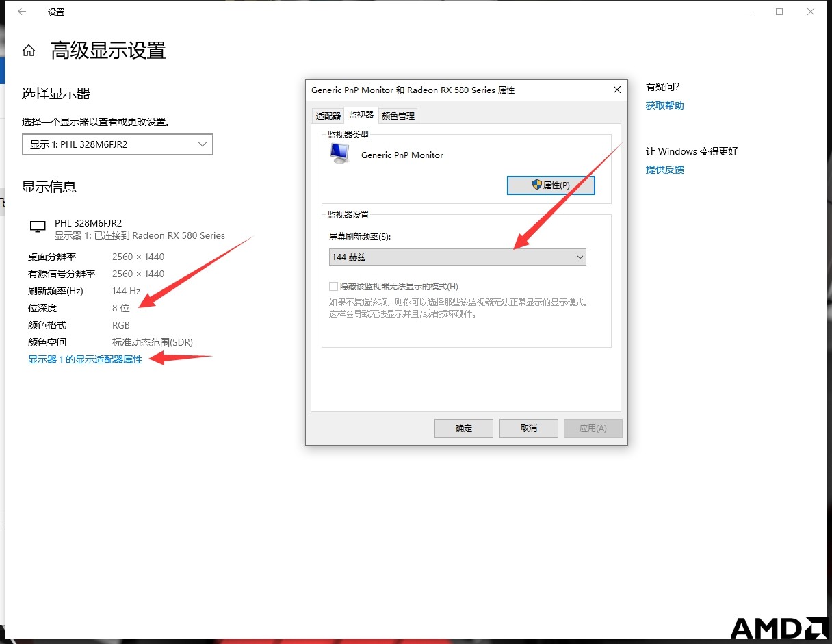The height and width of the screenshot is (644, 832).
Task: Click the 应用(A) button
Action: 593,428
